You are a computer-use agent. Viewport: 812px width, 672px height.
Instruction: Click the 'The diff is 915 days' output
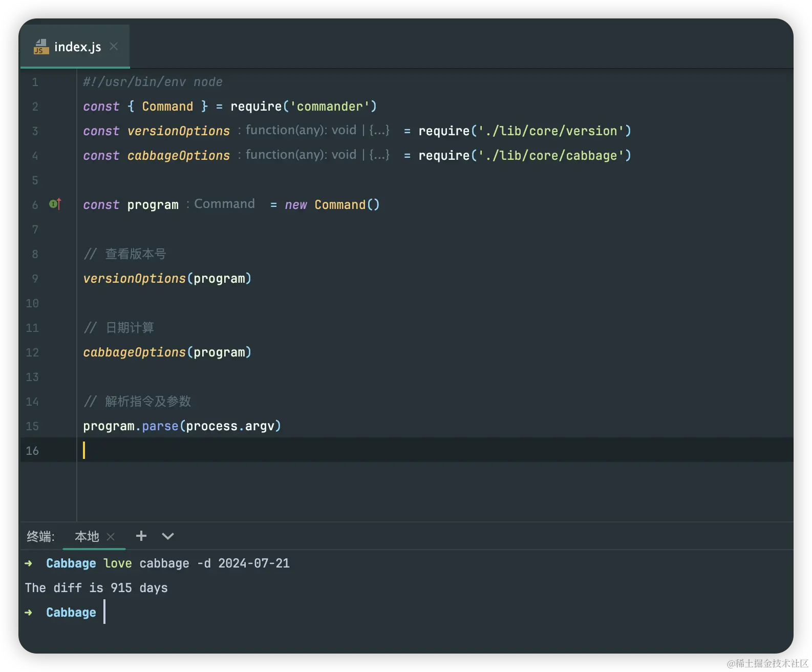point(96,588)
